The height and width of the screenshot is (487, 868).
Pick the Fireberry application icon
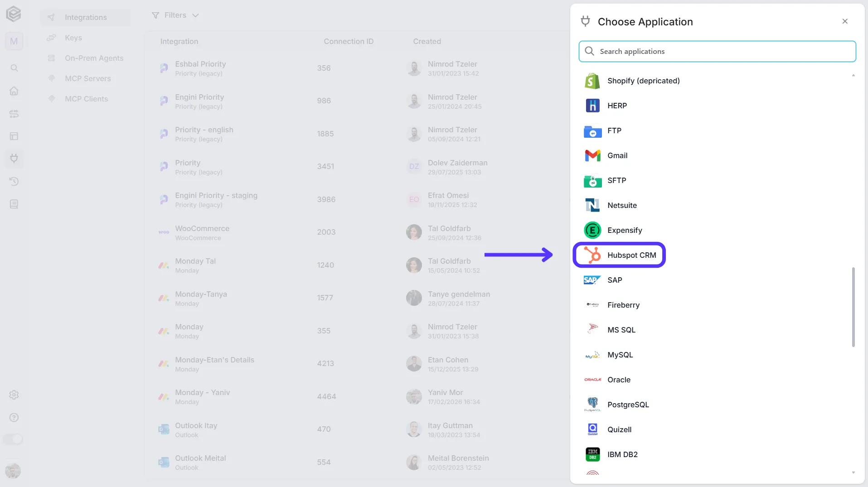click(592, 305)
